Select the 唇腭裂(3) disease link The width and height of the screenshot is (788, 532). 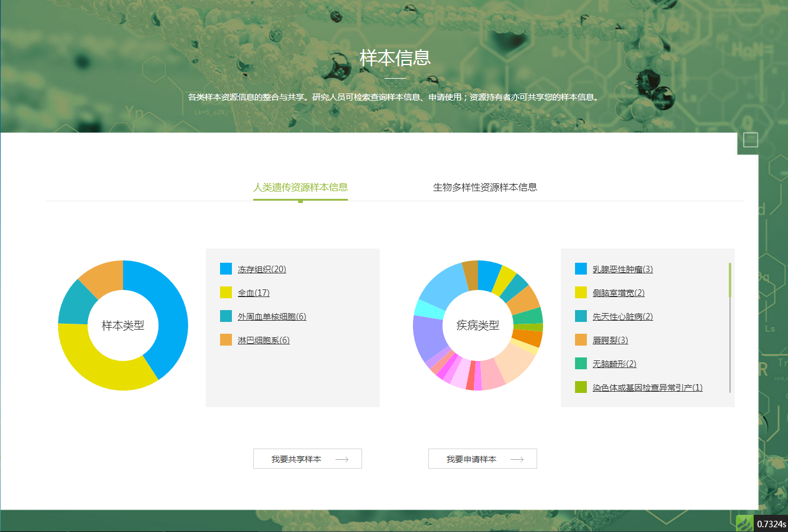tap(610, 340)
